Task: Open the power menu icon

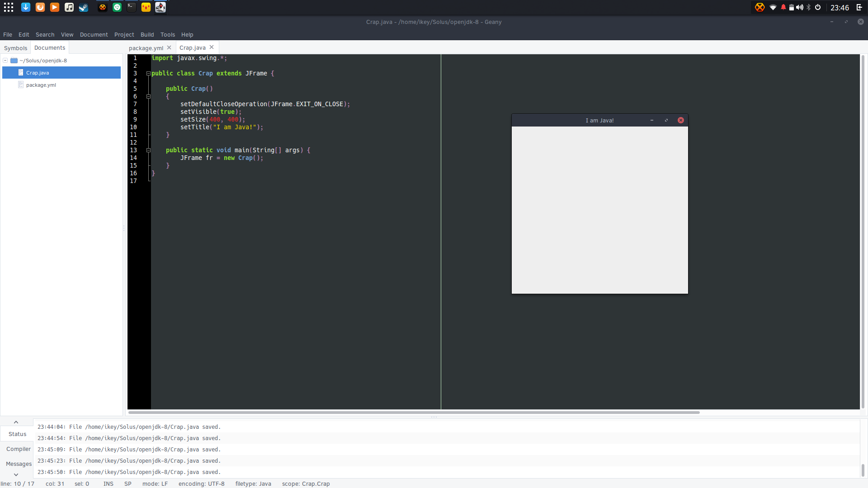Action: pos(818,7)
